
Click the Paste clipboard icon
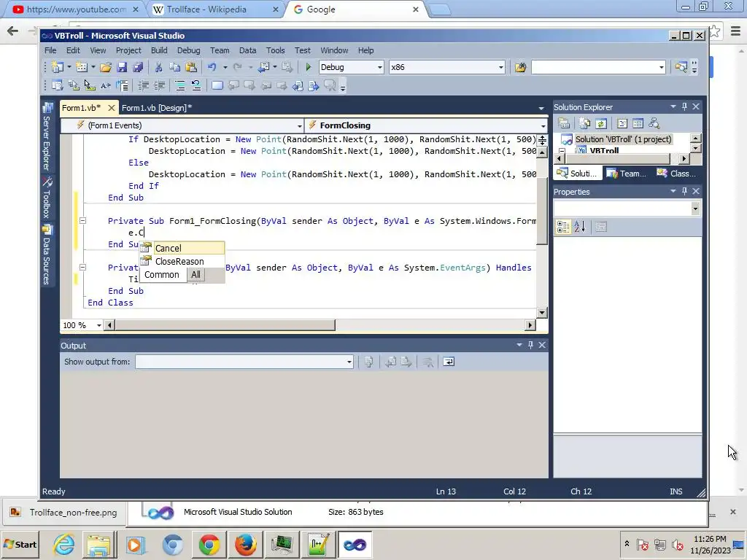pos(191,67)
